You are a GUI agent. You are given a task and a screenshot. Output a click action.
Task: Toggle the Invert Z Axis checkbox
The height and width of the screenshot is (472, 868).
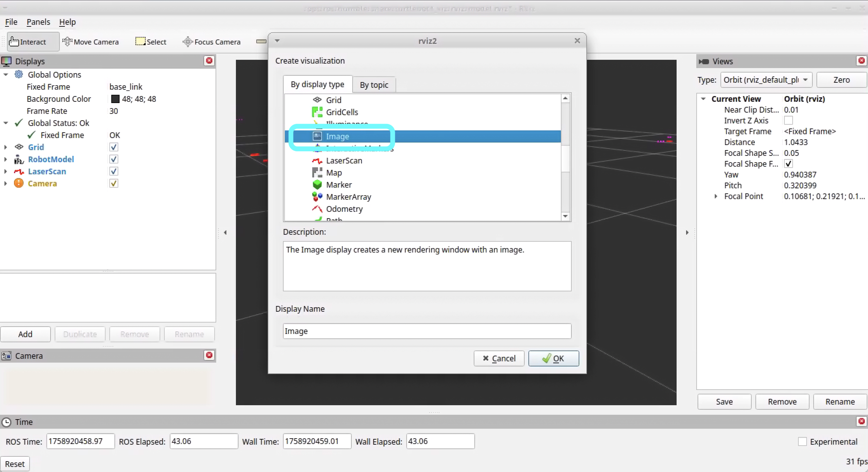coord(788,120)
